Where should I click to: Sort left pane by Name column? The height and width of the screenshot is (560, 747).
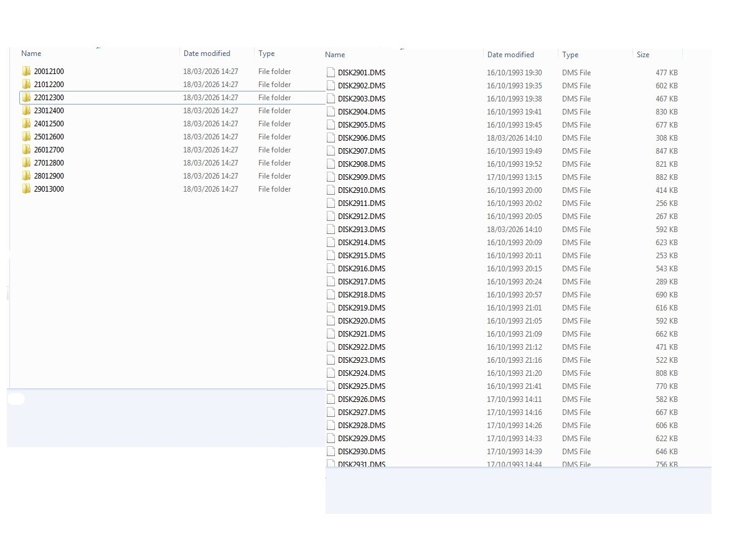31,54
